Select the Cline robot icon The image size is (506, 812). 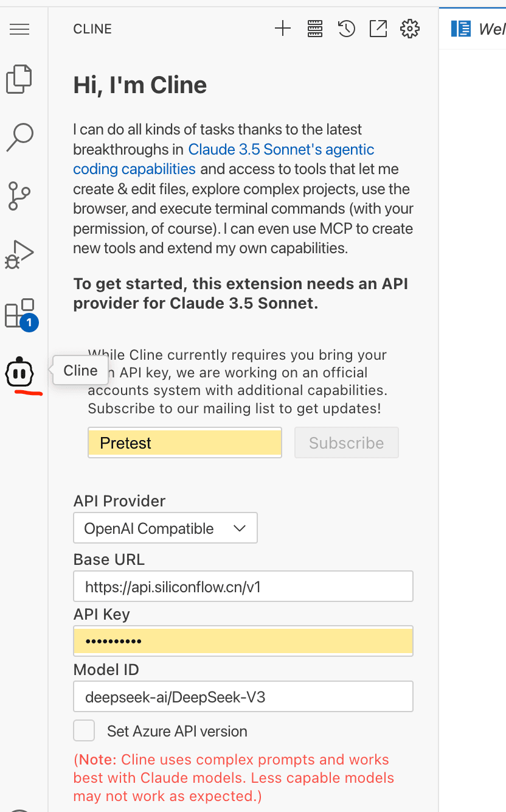tap(19, 373)
